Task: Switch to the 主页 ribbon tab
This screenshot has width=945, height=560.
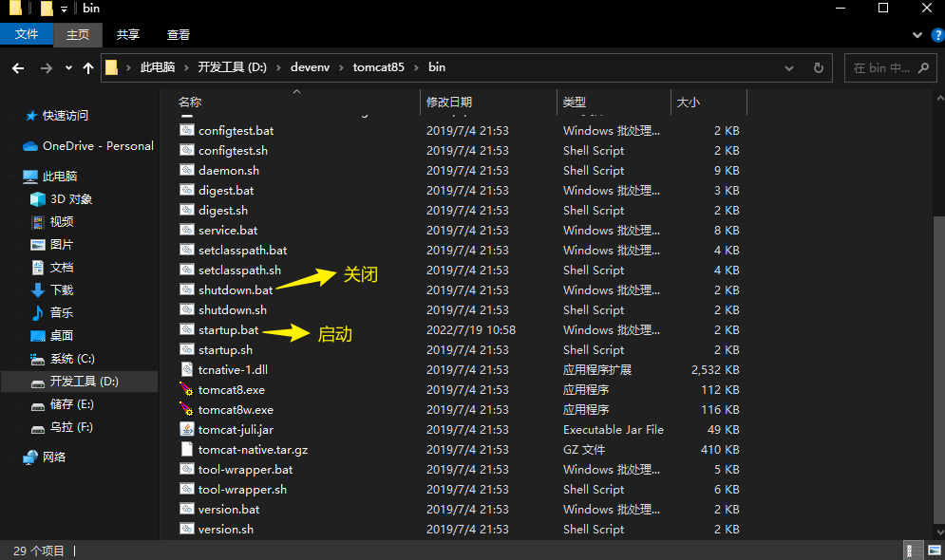Action: (x=78, y=35)
